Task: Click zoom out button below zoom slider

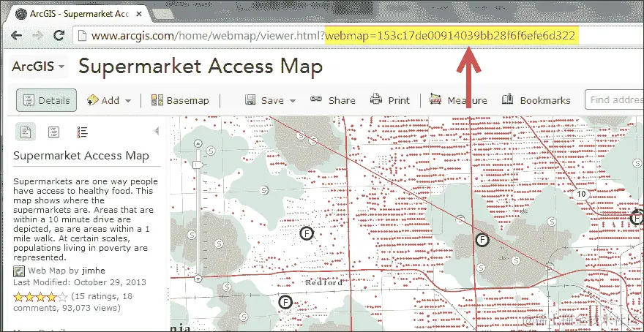Action: pyautogui.click(x=198, y=279)
